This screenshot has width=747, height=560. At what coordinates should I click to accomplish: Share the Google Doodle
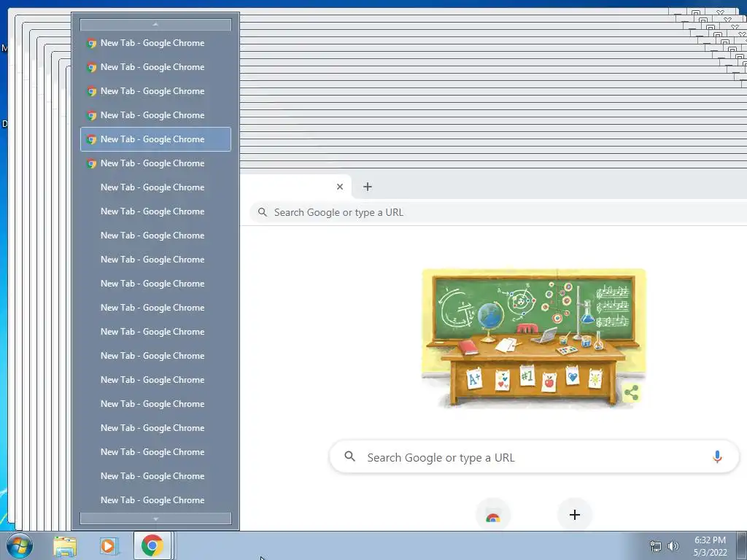click(x=631, y=393)
